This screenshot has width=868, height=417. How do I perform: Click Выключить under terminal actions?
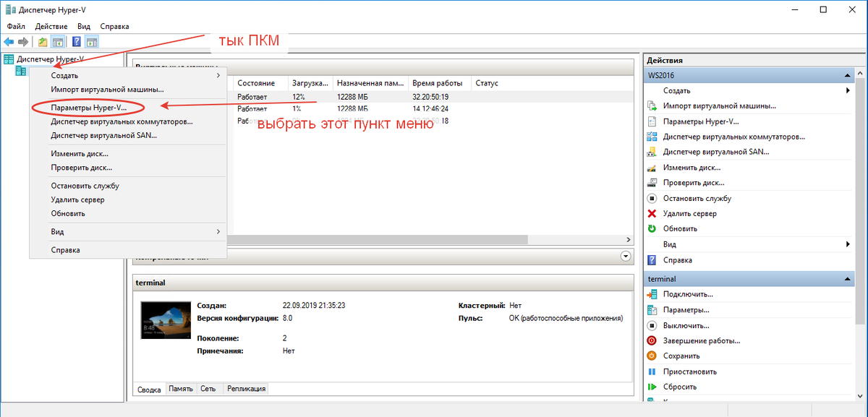click(x=688, y=325)
